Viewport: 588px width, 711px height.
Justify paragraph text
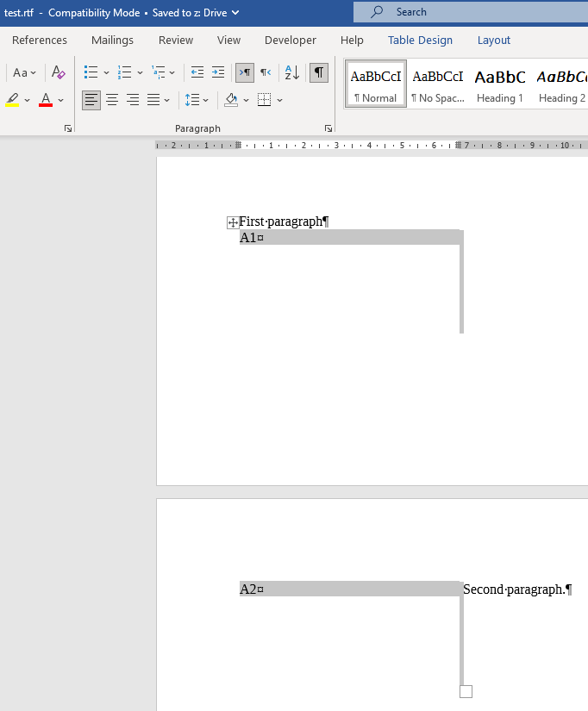click(x=153, y=100)
